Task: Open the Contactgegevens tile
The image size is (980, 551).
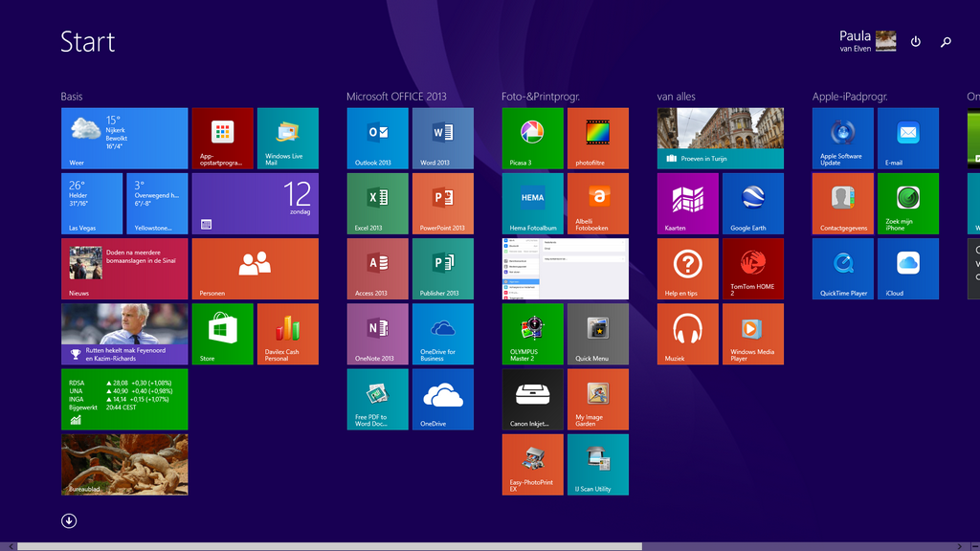Action: point(842,204)
